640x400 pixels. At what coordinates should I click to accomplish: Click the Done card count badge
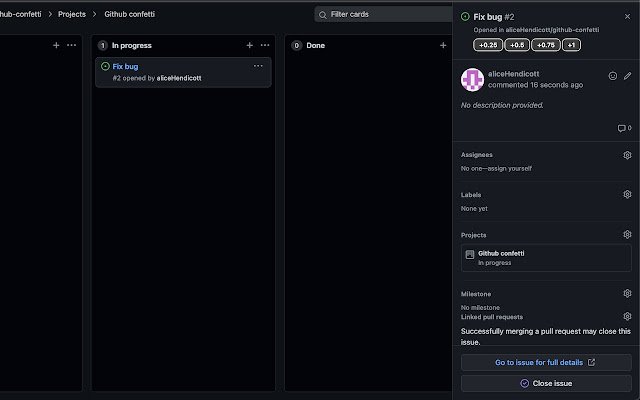tap(297, 45)
